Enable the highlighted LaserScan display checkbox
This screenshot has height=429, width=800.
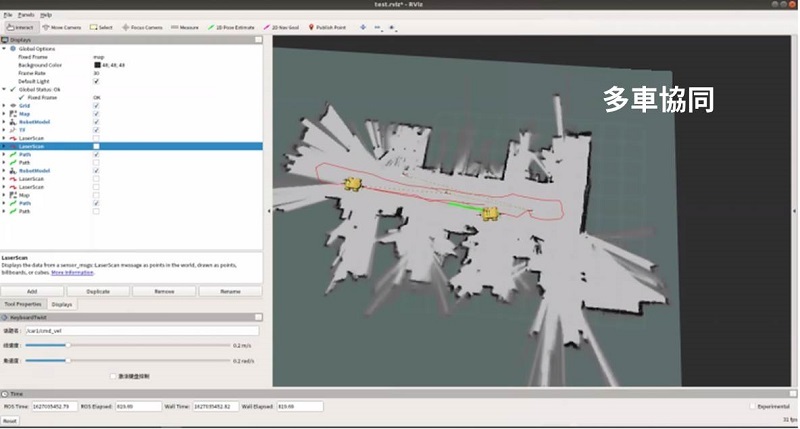click(x=96, y=146)
